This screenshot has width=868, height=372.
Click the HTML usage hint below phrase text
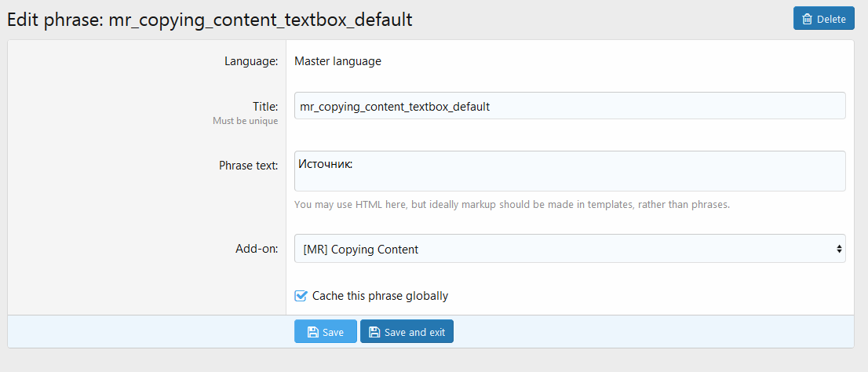(512, 204)
